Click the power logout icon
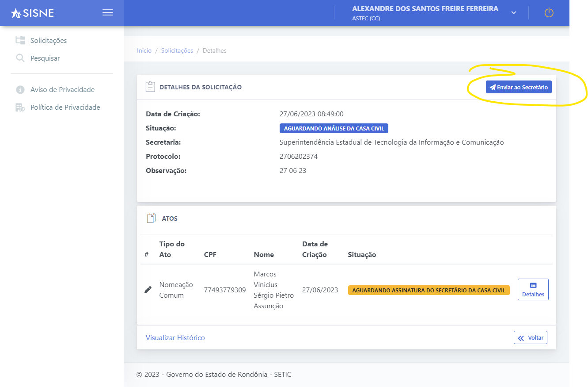This screenshot has width=588, height=387. (x=549, y=13)
